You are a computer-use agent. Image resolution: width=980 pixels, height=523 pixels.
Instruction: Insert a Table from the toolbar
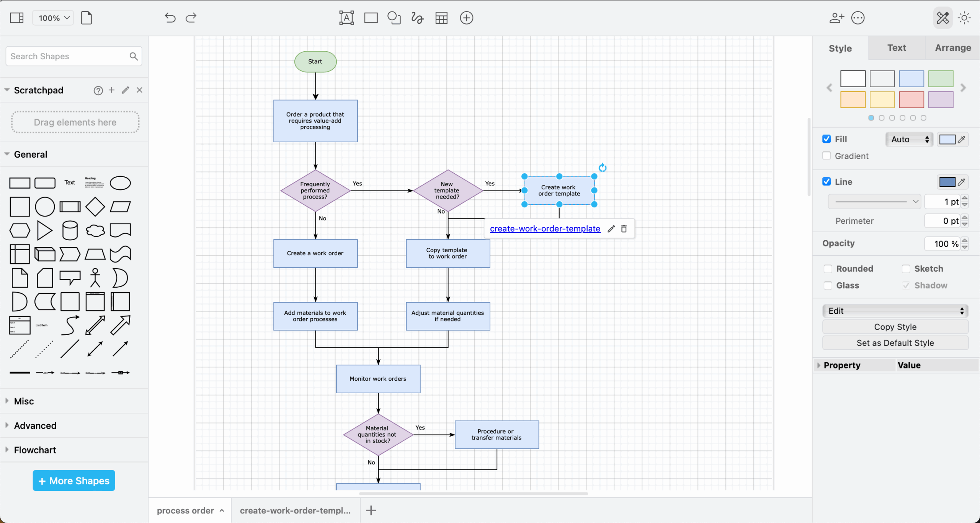441,18
